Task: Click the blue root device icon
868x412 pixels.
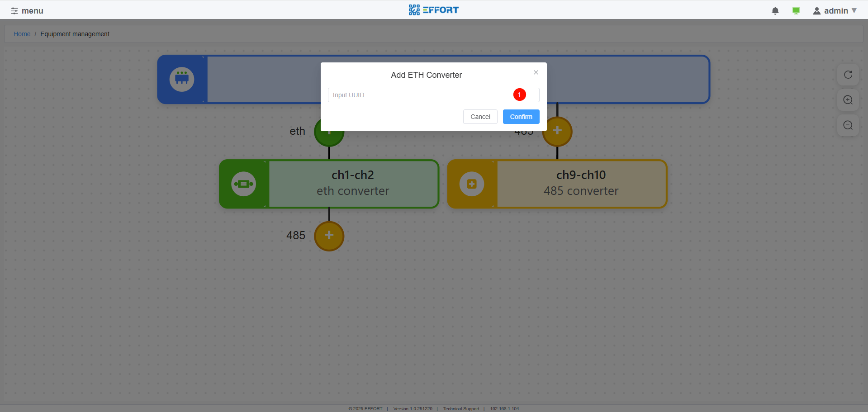Action: tap(182, 80)
